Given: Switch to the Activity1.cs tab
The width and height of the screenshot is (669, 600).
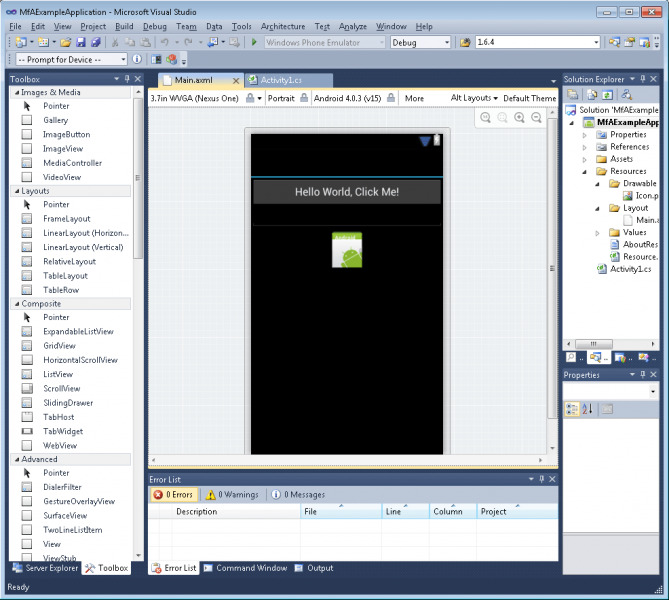Looking at the screenshot, I should pyautogui.click(x=274, y=80).
